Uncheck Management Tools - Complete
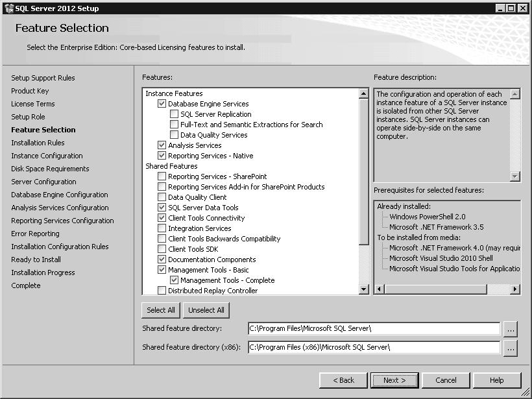 click(x=174, y=280)
